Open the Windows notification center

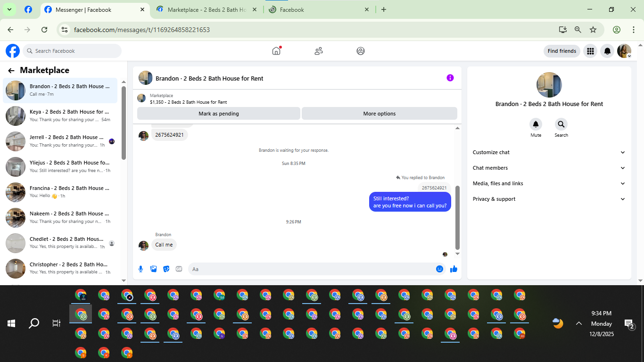pyautogui.click(x=629, y=324)
